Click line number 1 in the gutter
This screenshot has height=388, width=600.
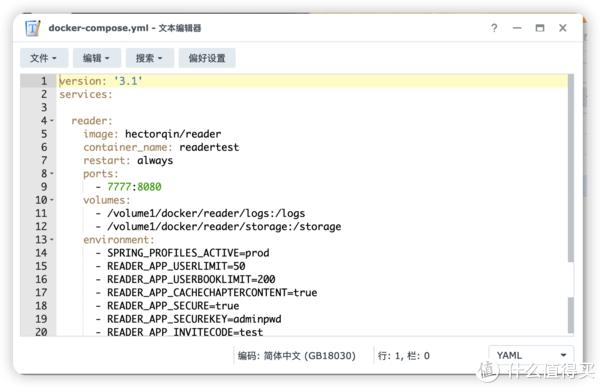(44, 81)
